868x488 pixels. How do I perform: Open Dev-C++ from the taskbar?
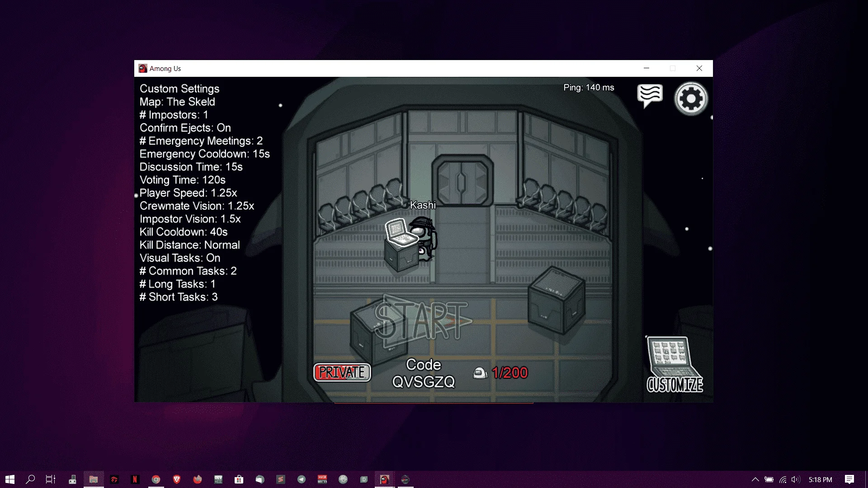(218, 479)
